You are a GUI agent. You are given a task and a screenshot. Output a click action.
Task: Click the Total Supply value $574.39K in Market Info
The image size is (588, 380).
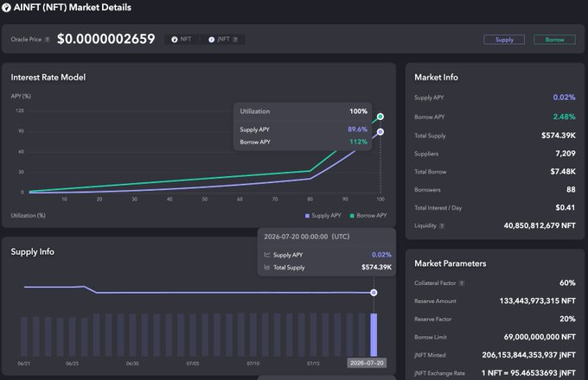558,135
